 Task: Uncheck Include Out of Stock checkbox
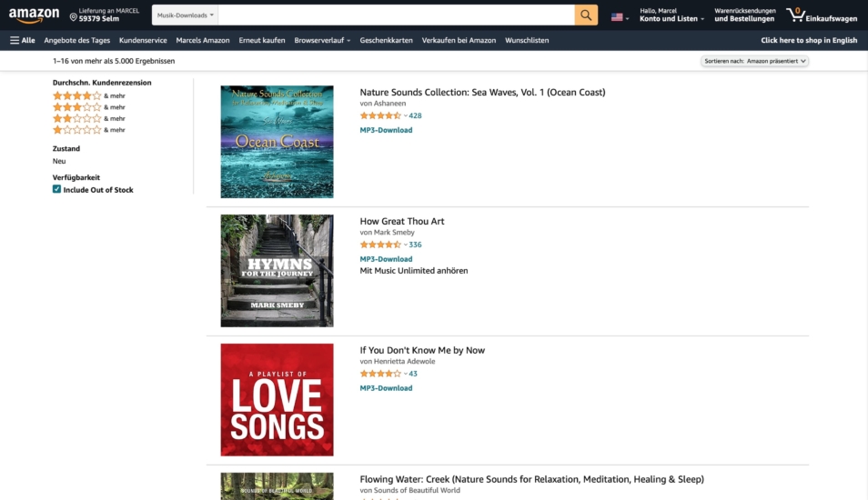(57, 189)
